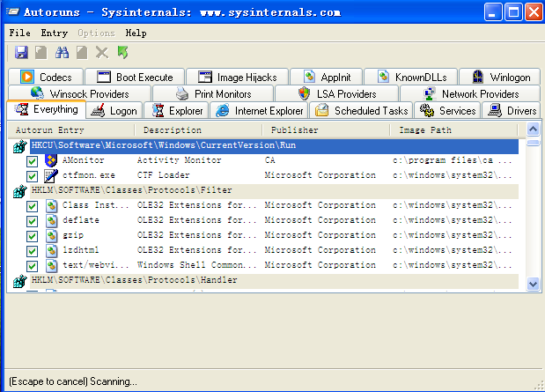Click the vertical scrollbar thumb
545x392 pixels.
(534, 143)
